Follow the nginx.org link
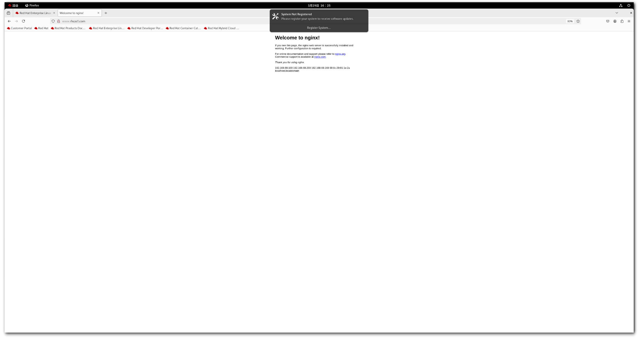This screenshot has width=644, height=340. tap(340, 54)
